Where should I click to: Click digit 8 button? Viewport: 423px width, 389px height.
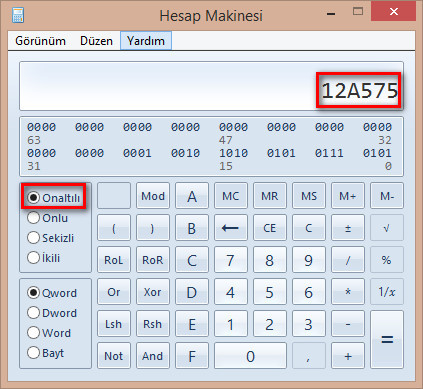point(270,260)
